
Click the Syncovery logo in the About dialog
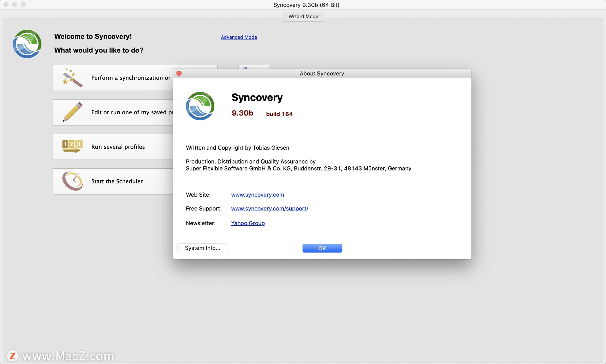point(200,106)
